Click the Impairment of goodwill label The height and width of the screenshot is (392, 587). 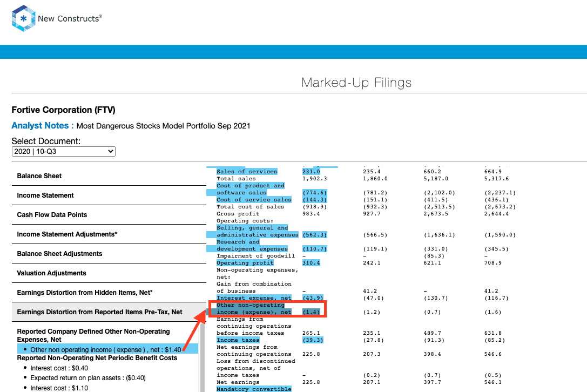[255, 256]
